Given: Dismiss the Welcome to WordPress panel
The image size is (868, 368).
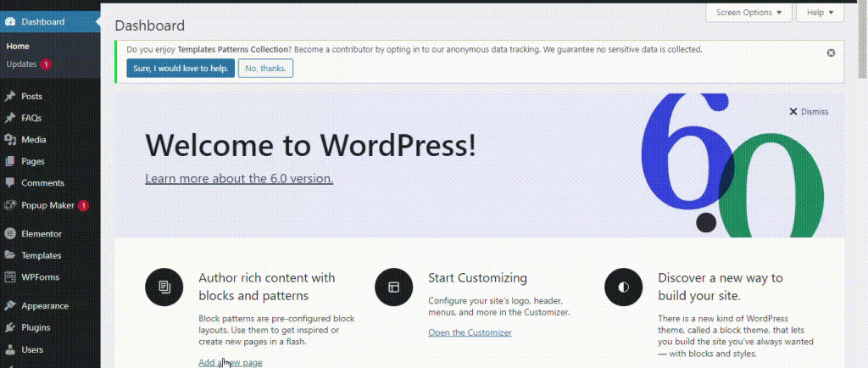Looking at the screenshot, I should [809, 112].
